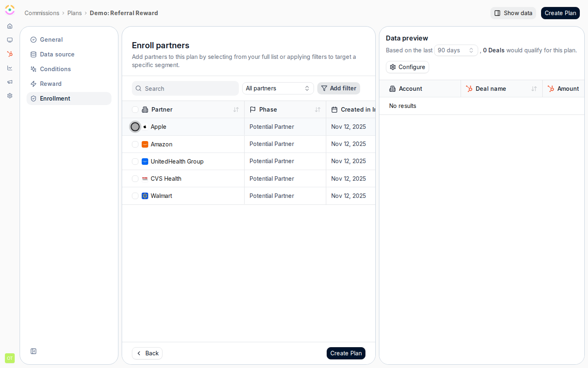588x368 pixels.
Task: Select the Walmart row checkbox
Action: [135, 196]
